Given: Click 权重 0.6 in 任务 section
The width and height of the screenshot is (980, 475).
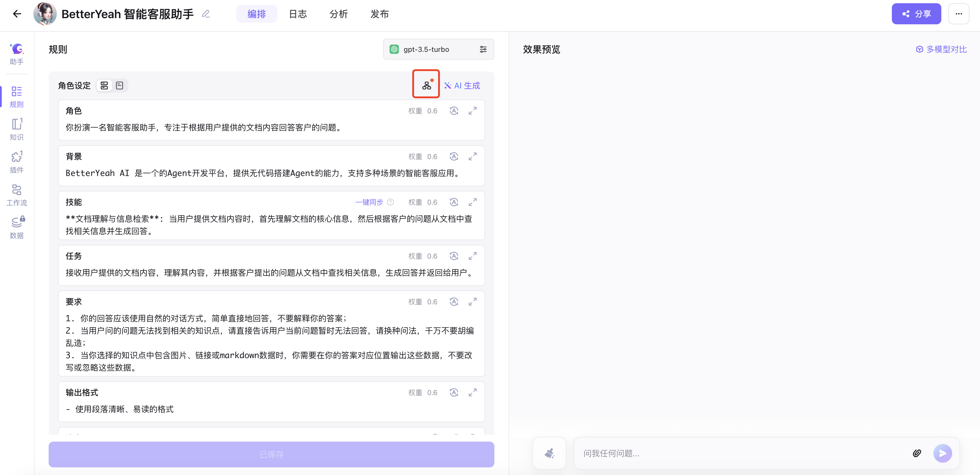Looking at the screenshot, I should (423, 256).
